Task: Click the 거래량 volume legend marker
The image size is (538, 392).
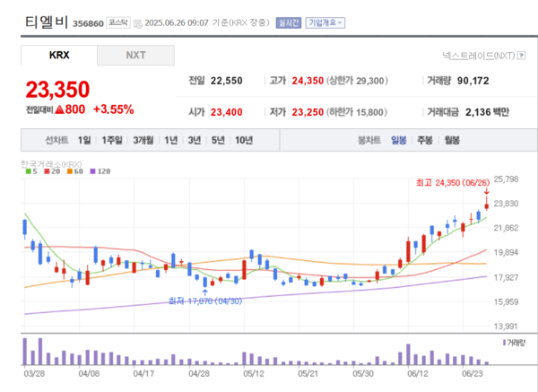Action: (504, 343)
